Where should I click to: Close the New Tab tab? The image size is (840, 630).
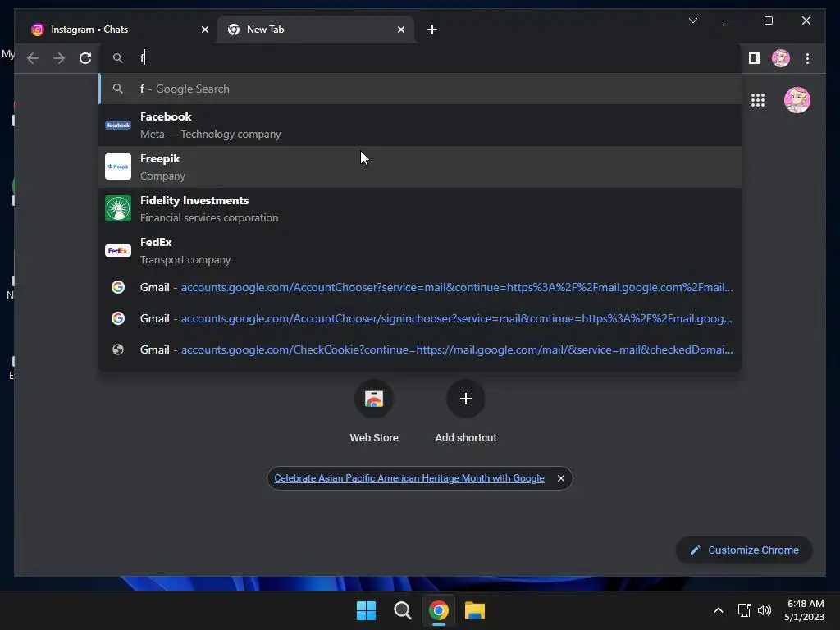[400, 30]
